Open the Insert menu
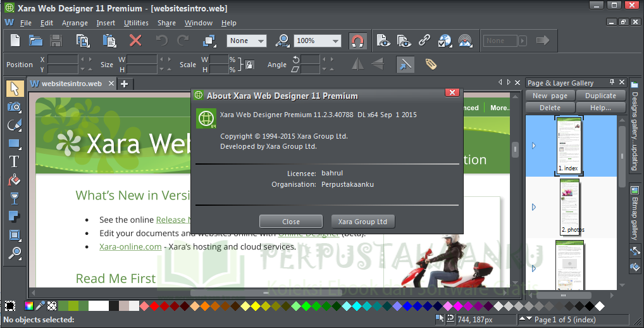This screenshot has height=328, width=644. (x=106, y=23)
